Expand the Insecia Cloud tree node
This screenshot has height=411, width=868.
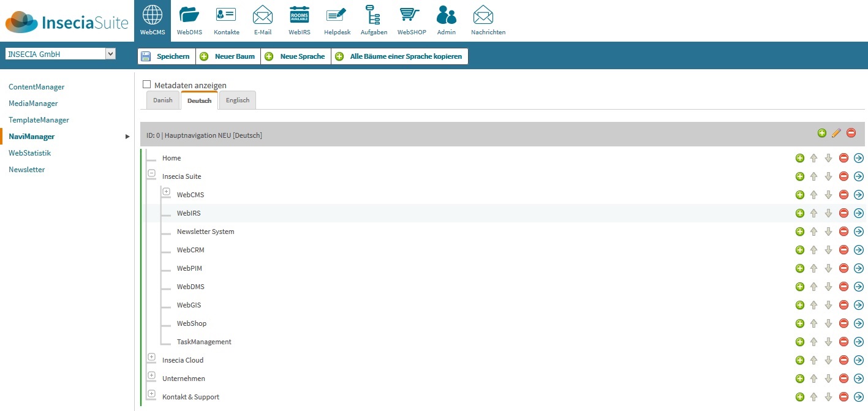151,356
